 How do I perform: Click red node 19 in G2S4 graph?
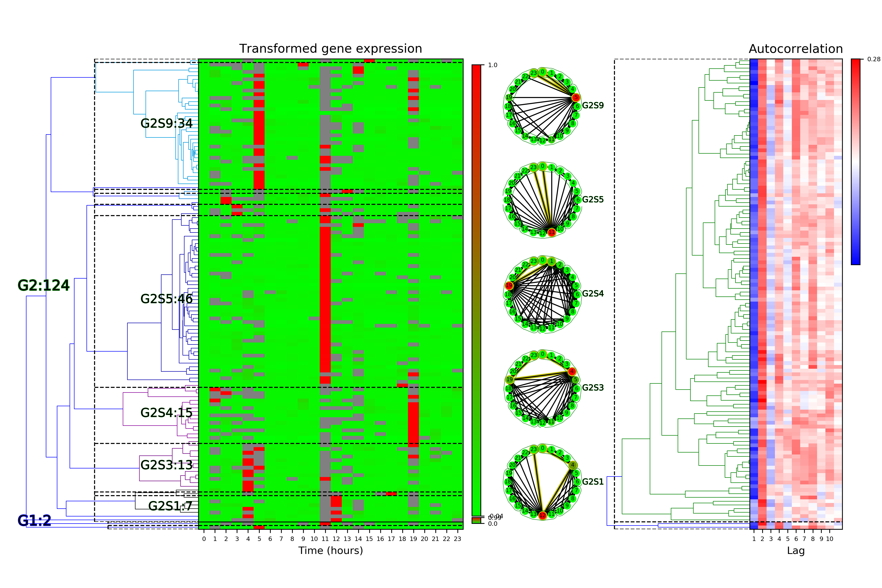tap(509, 286)
